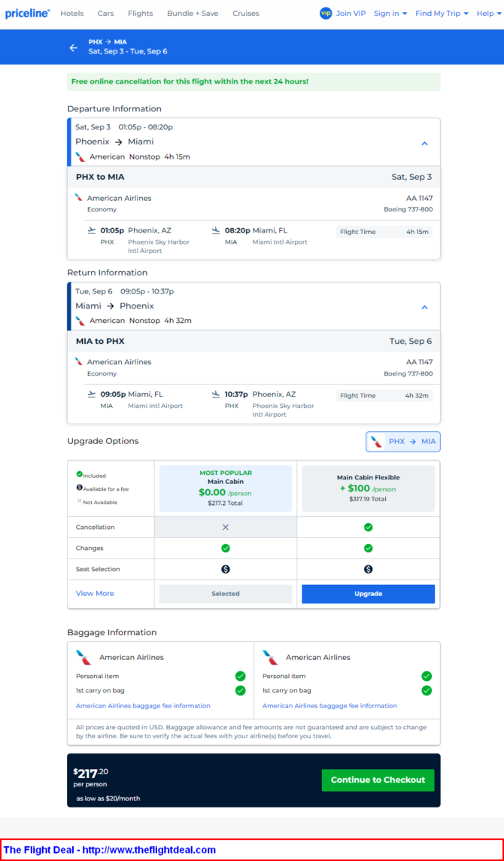
Task: Collapse the Departure Information details chevron
Action: click(424, 143)
